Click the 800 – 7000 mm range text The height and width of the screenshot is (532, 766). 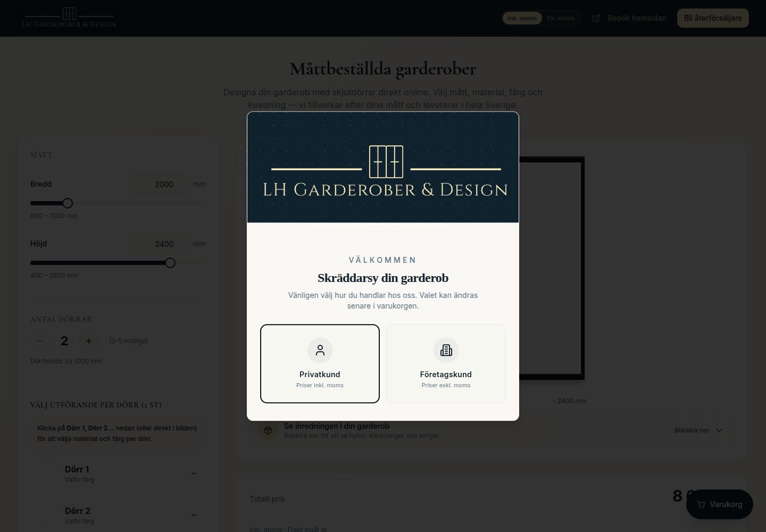(x=54, y=216)
